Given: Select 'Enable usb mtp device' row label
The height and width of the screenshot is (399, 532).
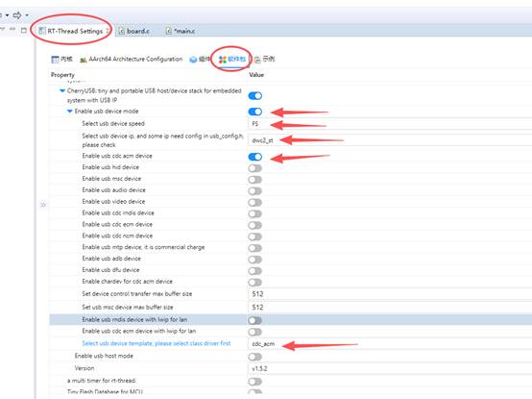Looking at the screenshot, I should click(x=143, y=247).
